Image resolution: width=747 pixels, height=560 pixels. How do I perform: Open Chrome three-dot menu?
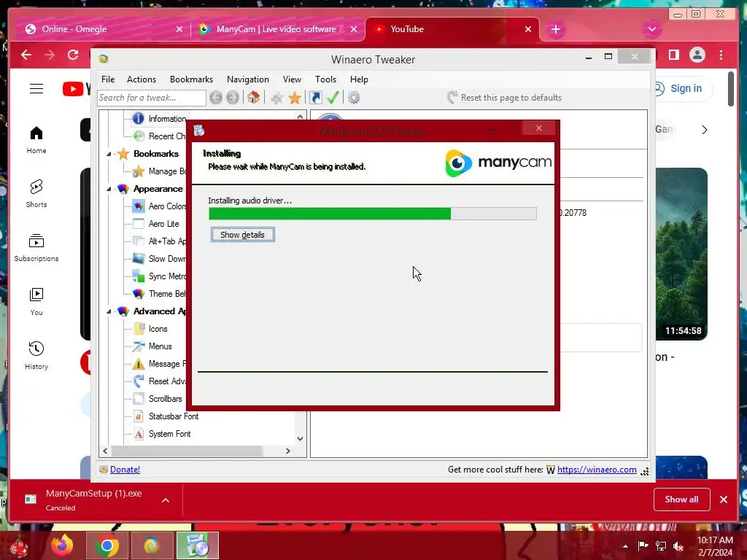[721, 55]
